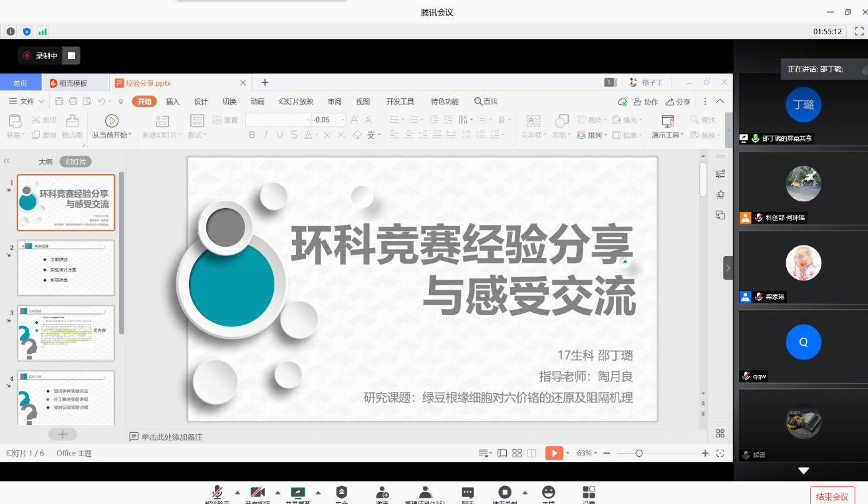Open the emoji reactions icon
The width and height of the screenshot is (868, 504).
pos(549,493)
